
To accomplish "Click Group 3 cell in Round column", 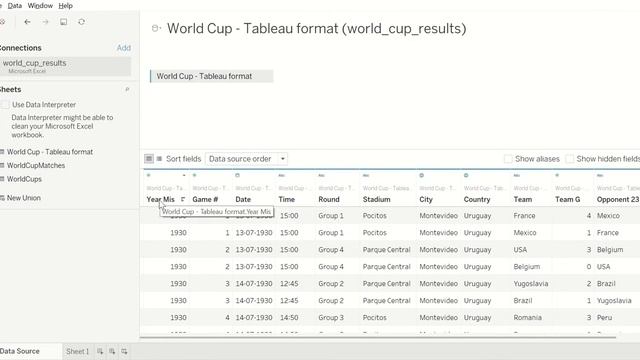I will pyautogui.click(x=331, y=317).
